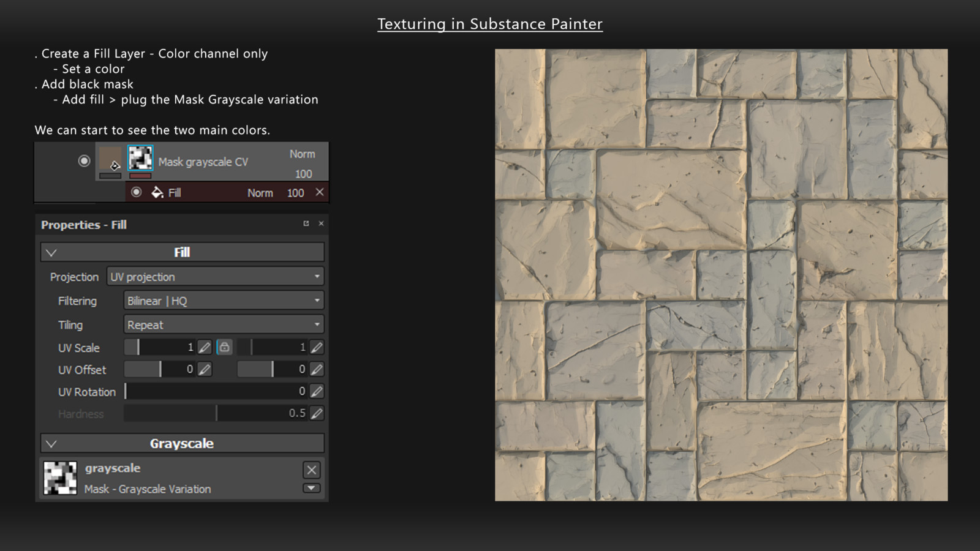Adjust the first UV Scale slider

(x=160, y=347)
